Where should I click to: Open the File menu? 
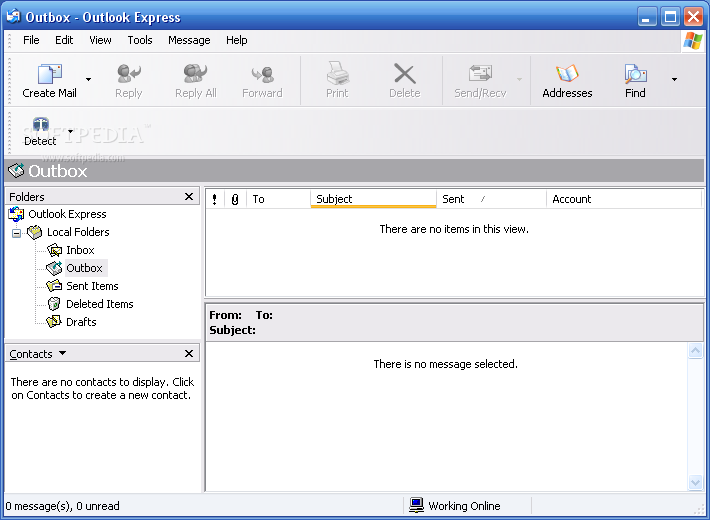tap(31, 40)
